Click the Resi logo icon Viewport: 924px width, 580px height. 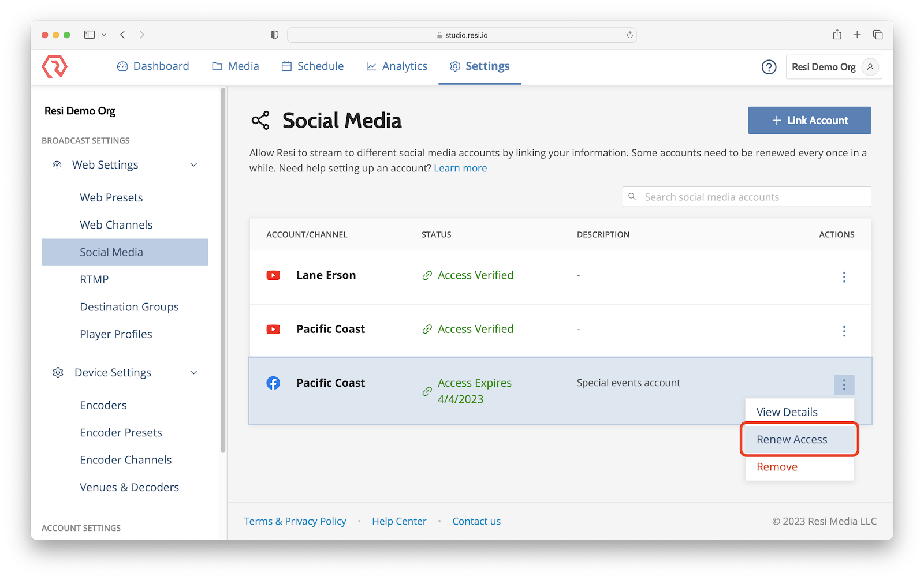(54, 66)
